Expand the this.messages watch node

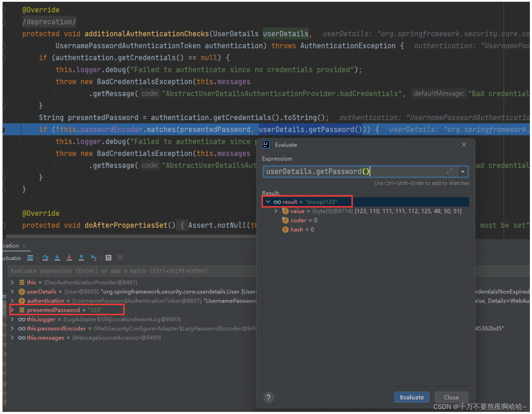[x=12, y=337]
